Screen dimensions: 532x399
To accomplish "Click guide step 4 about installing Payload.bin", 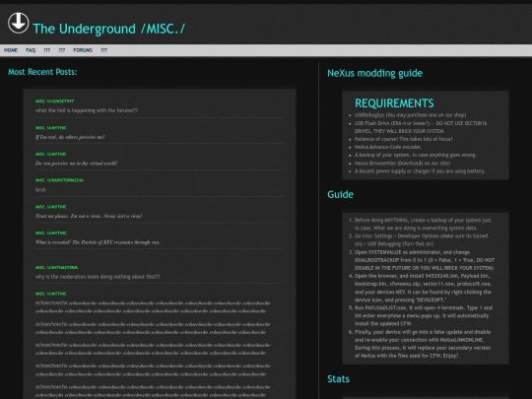I will point(423,288).
